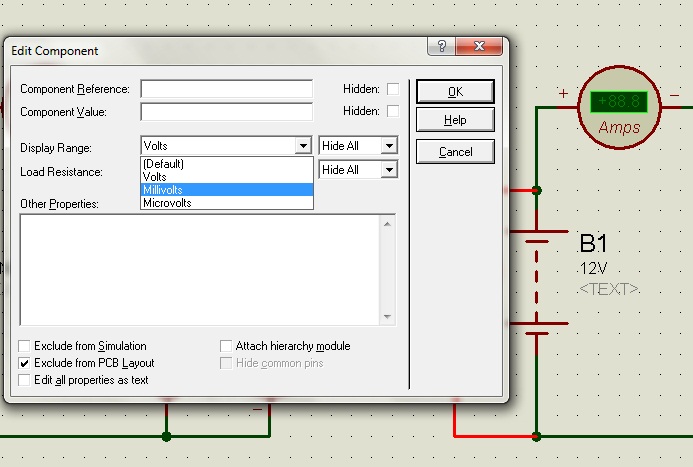Click the ammeter component on the schematic
Screen dimensions: 693x467
[x=619, y=109]
